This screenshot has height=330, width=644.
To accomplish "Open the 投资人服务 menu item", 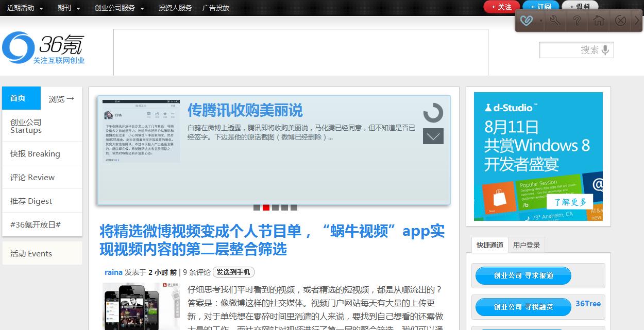I will coord(175,8).
